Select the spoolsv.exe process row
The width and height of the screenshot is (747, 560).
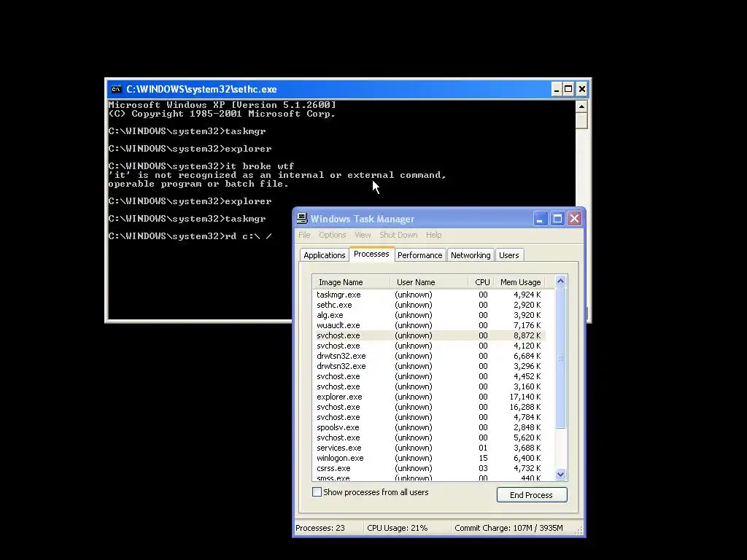tap(429, 427)
